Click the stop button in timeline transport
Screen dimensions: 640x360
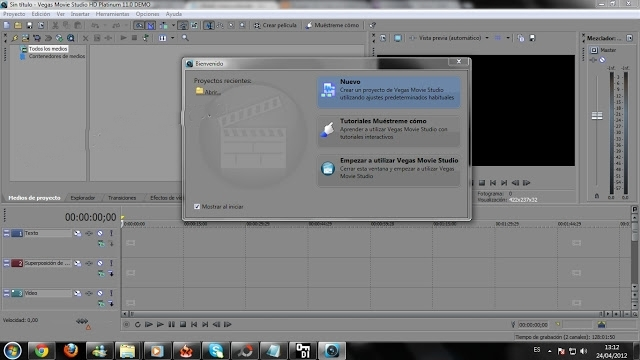[x=183, y=324]
